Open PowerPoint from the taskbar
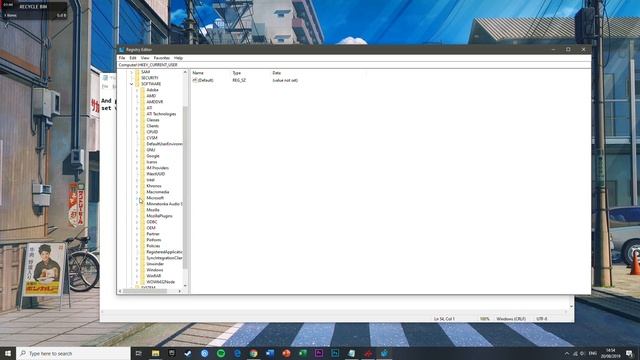640x360 pixels. point(286,353)
